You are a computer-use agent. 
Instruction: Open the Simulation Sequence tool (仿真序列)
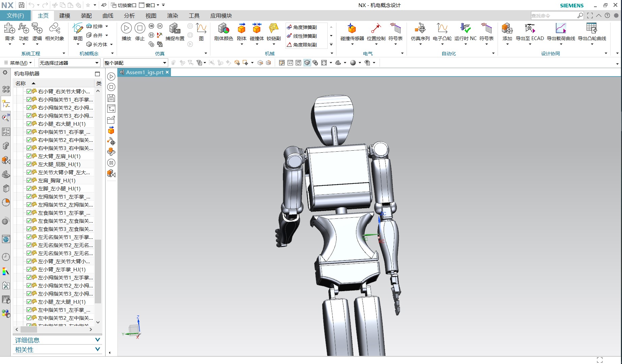point(420,32)
